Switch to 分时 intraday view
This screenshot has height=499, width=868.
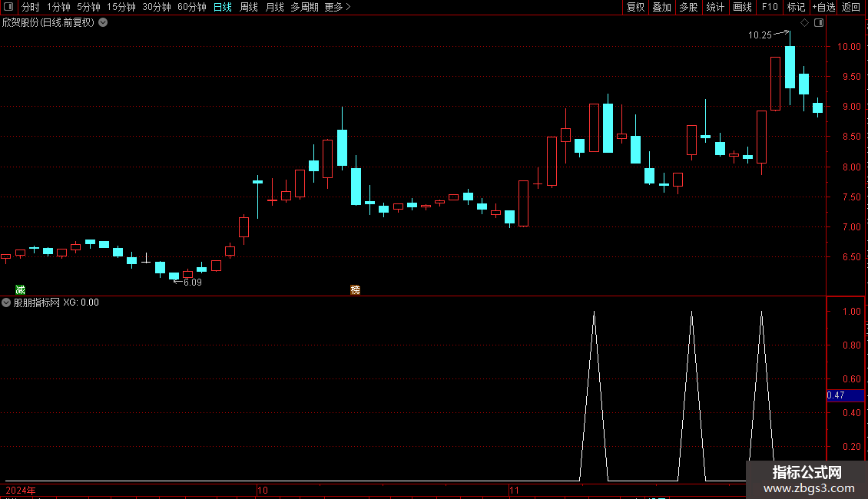click(x=31, y=7)
